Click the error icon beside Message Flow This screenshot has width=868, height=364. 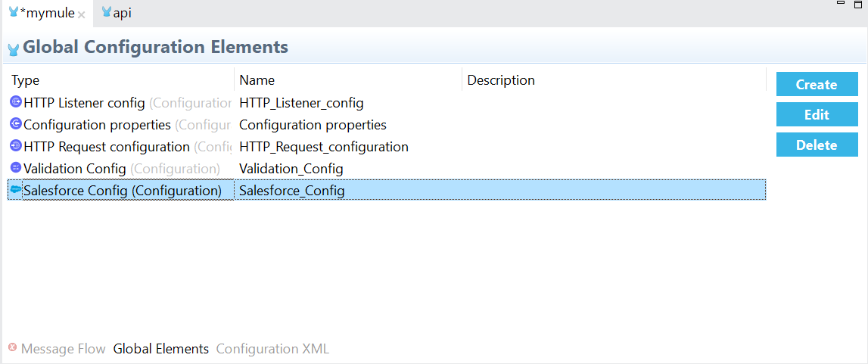[x=12, y=348]
